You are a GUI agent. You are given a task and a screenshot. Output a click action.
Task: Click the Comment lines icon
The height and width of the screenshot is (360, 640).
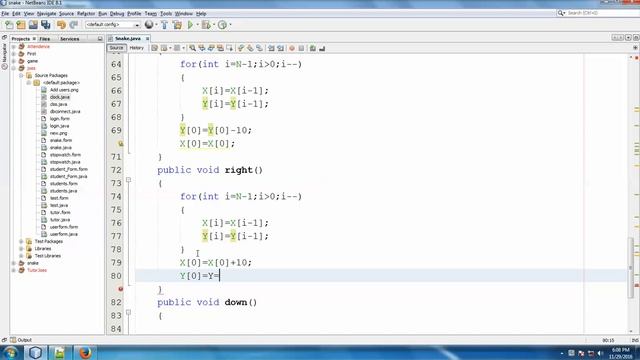pos(313,48)
